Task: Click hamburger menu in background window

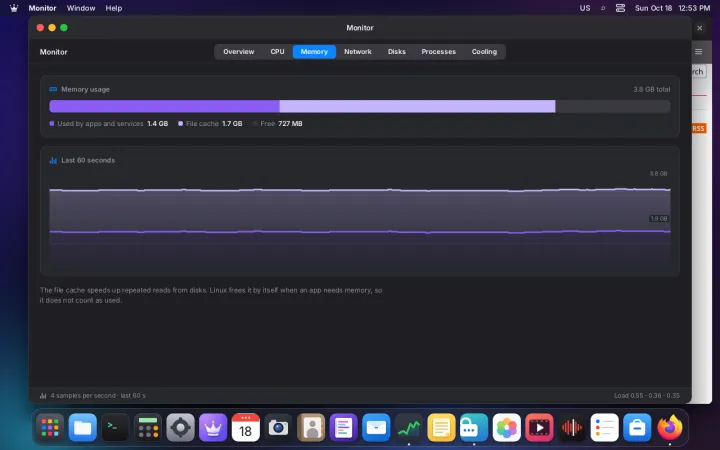Action: click(x=698, y=52)
